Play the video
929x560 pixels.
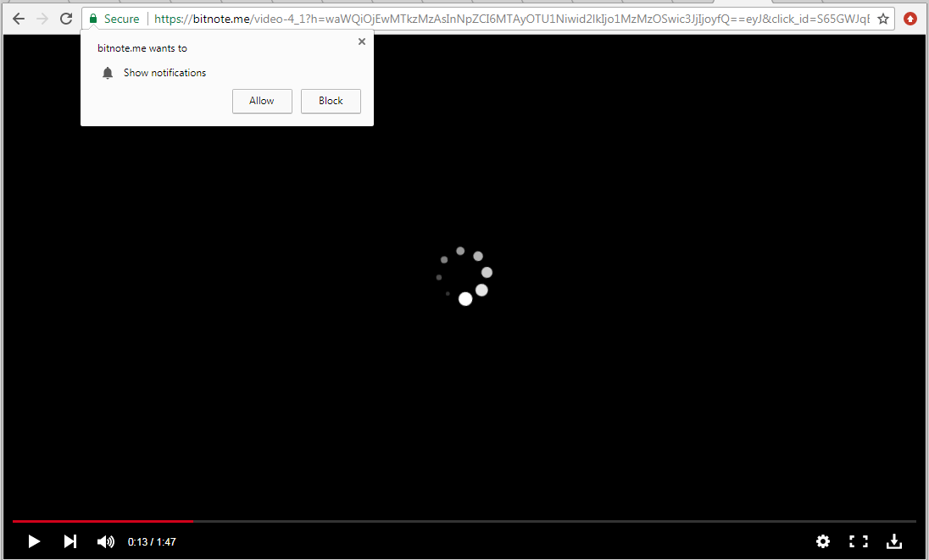click(x=34, y=541)
